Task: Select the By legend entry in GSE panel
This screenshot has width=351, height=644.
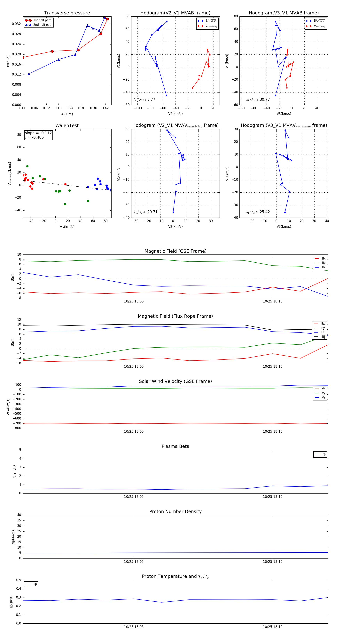Action: pos(320,263)
